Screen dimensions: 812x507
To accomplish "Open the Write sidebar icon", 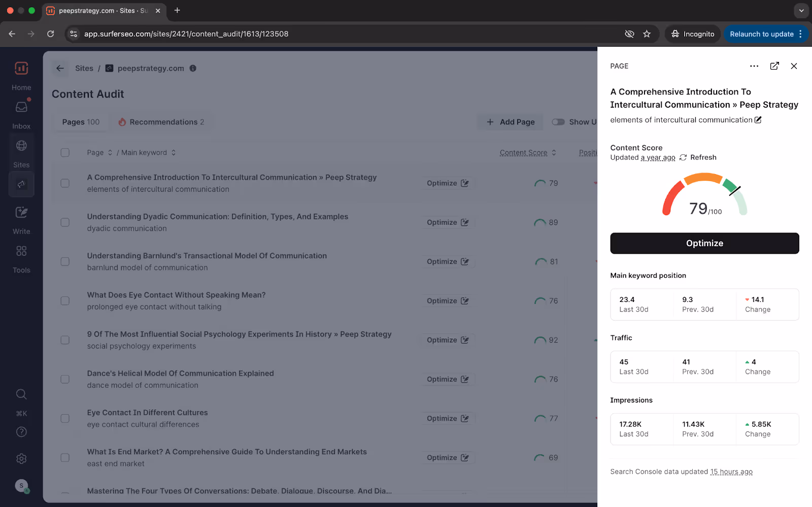I will (21, 212).
